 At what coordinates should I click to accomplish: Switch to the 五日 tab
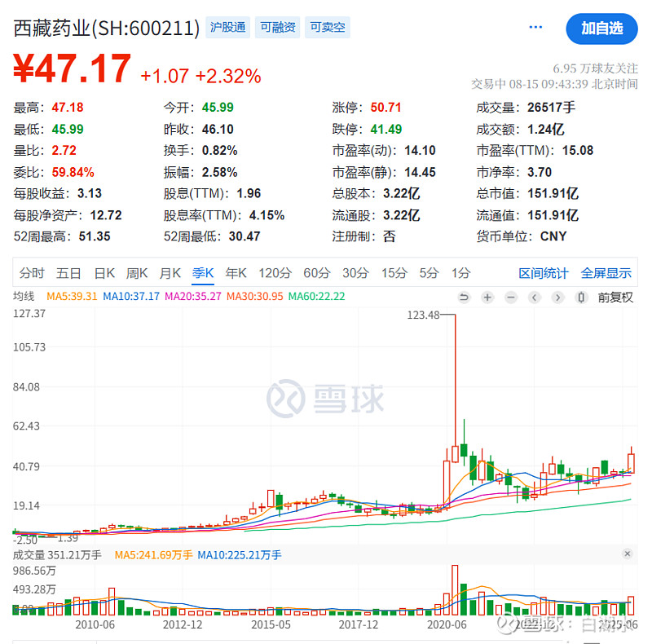tap(68, 273)
